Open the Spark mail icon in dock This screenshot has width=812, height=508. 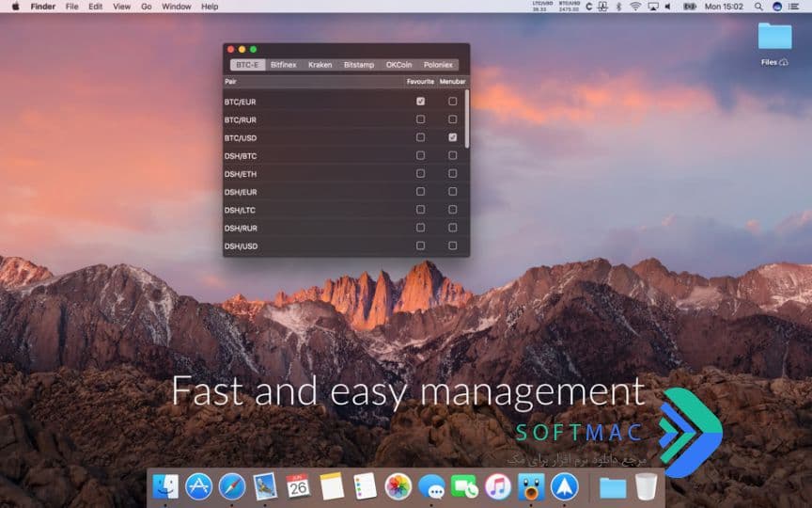pyautogui.click(x=565, y=486)
